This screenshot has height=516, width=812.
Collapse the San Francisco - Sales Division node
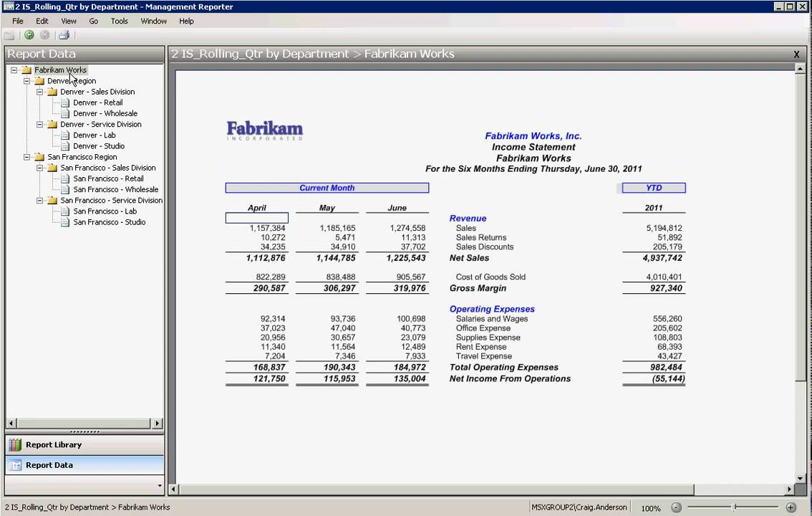[40, 168]
